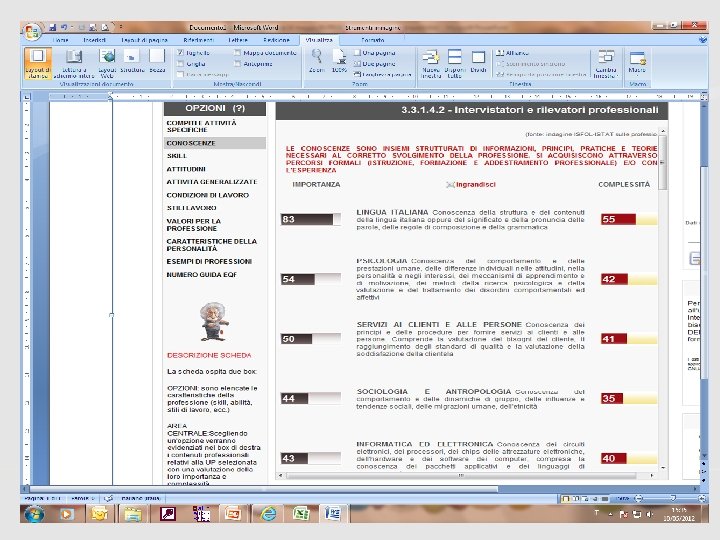
Task: Open Cambia finestra dropdown
Action: [x=606, y=63]
